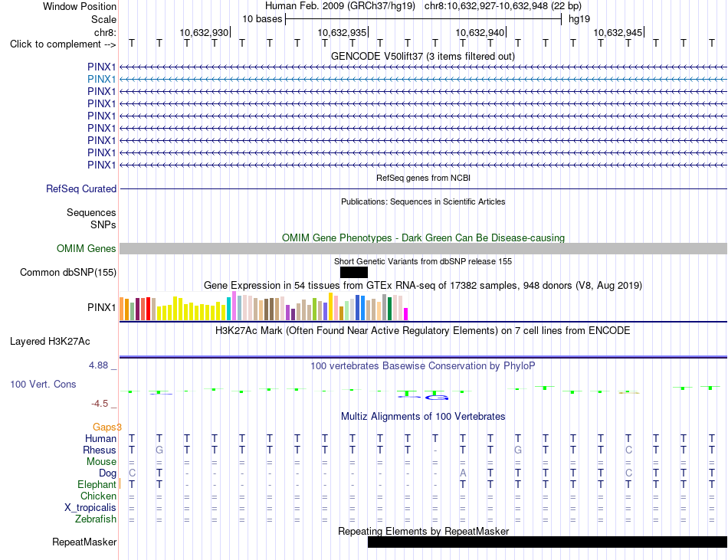The image size is (728, 560).
Task: Click the SNPs label under Publications
Action: point(103,224)
